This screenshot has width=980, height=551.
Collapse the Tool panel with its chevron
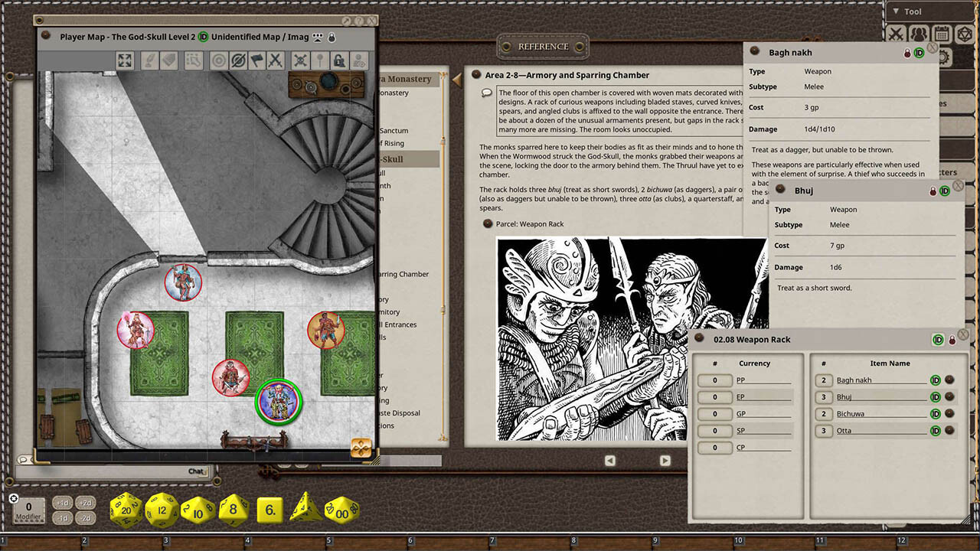pos(896,11)
